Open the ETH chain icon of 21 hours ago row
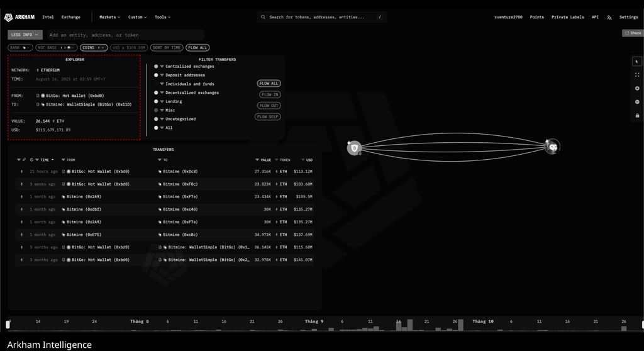644x351 pixels. click(x=22, y=171)
